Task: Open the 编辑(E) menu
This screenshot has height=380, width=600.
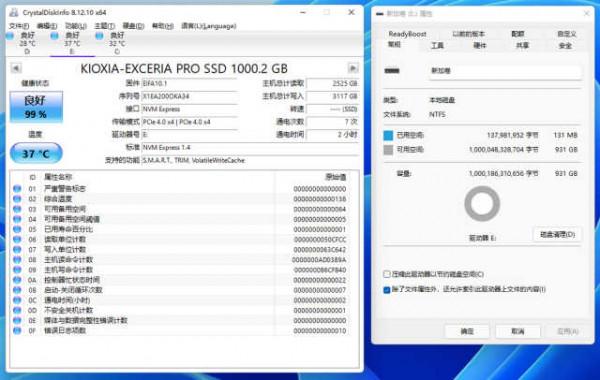Action: coord(47,26)
